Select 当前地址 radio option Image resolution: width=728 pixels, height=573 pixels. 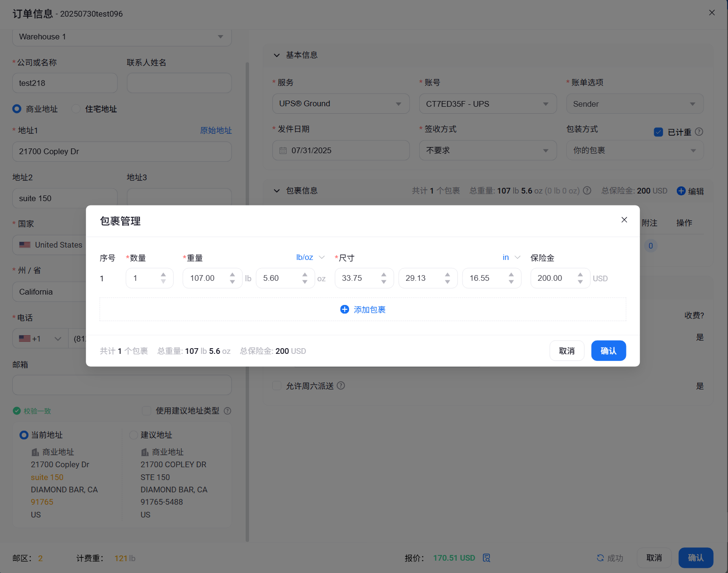pos(24,435)
